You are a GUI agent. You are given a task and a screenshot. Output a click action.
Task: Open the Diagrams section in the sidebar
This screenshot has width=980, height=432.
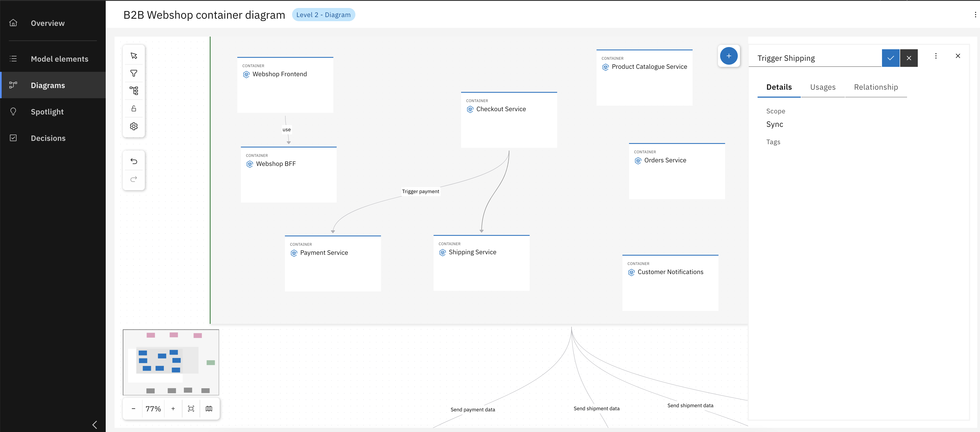tap(48, 85)
